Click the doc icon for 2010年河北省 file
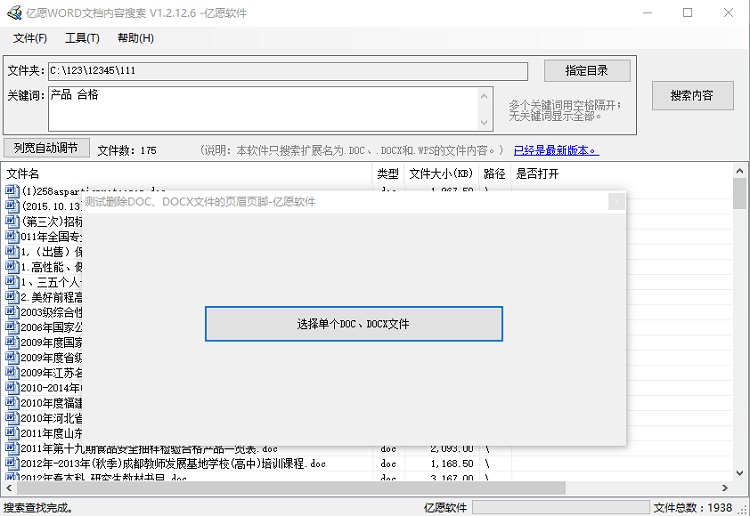Image resolution: width=750 pixels, height=516 pixels. (12, 418)
